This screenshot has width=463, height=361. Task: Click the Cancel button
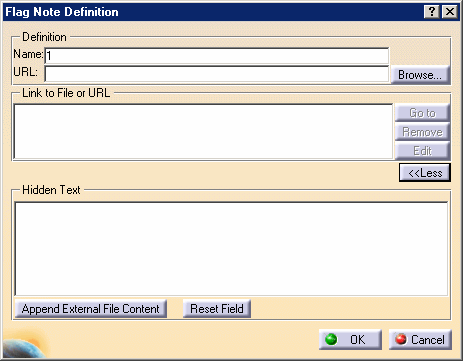[420, 340]
